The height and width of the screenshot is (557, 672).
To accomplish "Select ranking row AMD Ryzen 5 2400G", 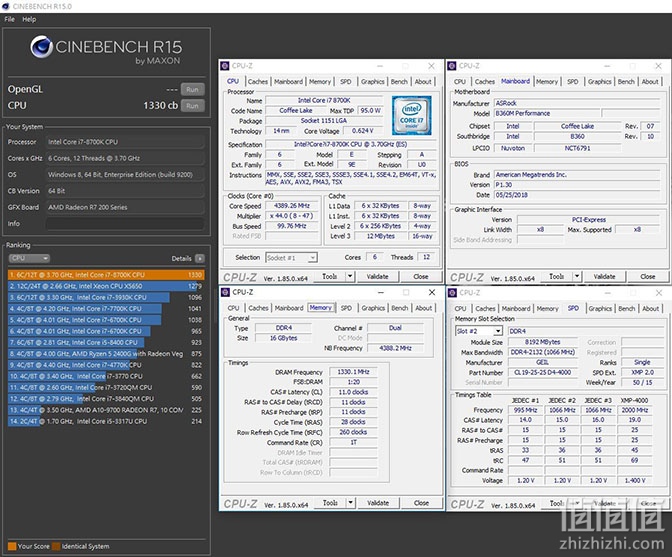I will tap(106, 354).
